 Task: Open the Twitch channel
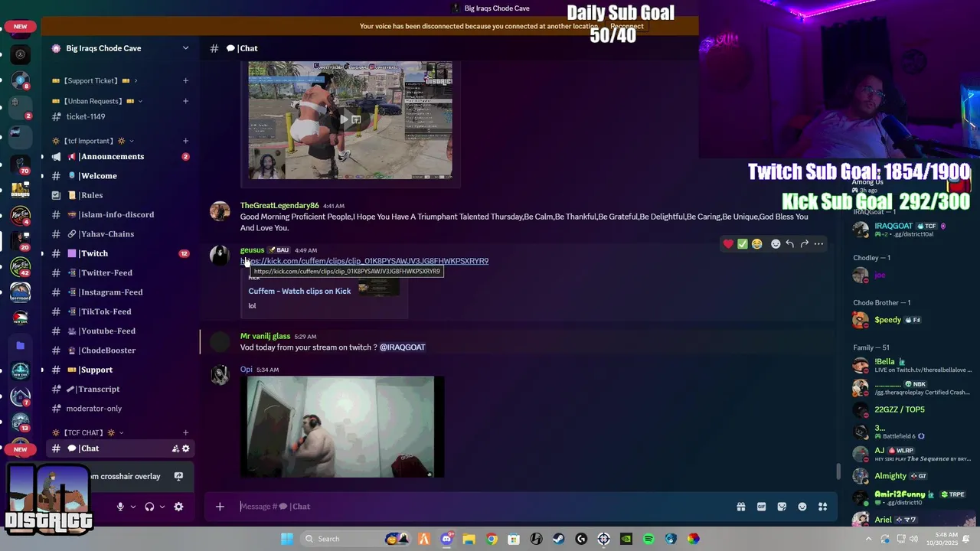(120, 253)
